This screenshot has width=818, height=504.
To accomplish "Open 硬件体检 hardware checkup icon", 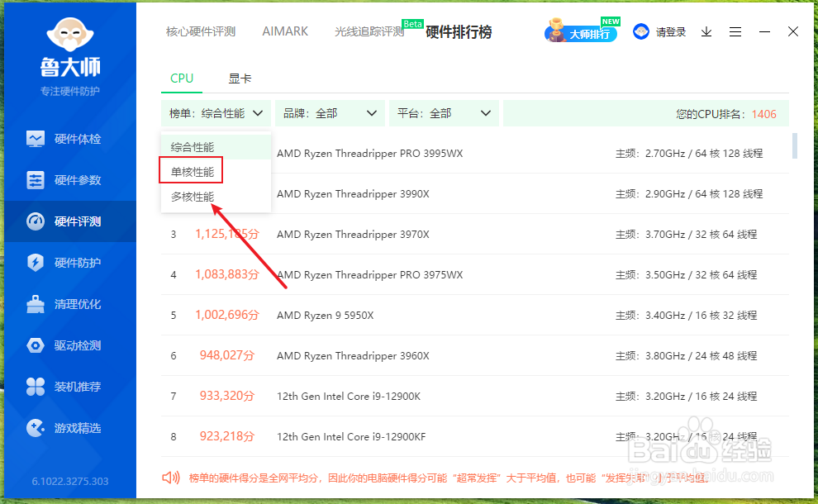I will (36, 139).
